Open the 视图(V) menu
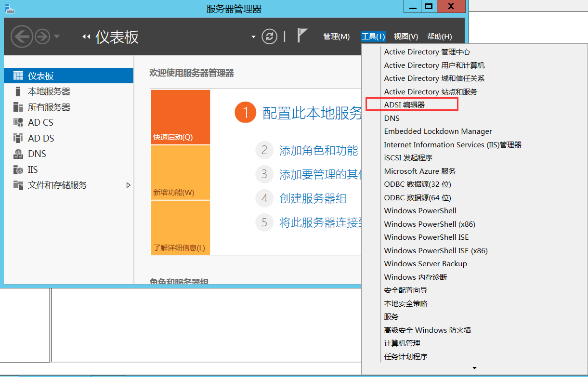Screen dimensions: 588x377 406,37
